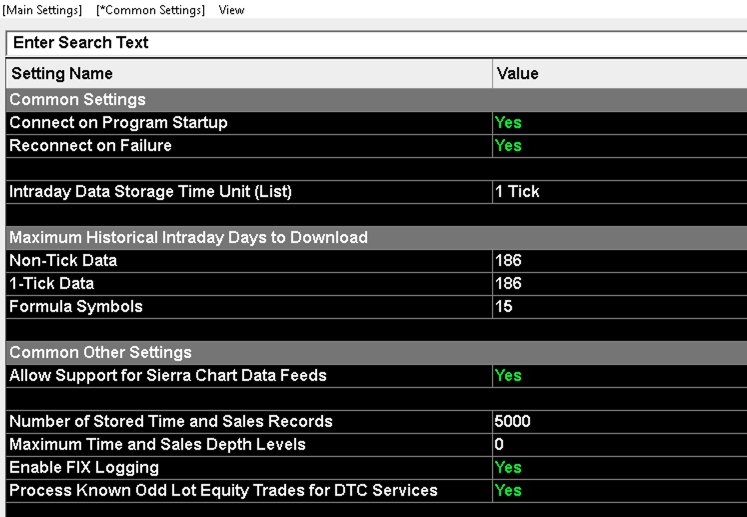The image size is (747, 517).
Task: Toggle Connect on Program Startup value
Action: pyautogui.click(x=619, y=123)
